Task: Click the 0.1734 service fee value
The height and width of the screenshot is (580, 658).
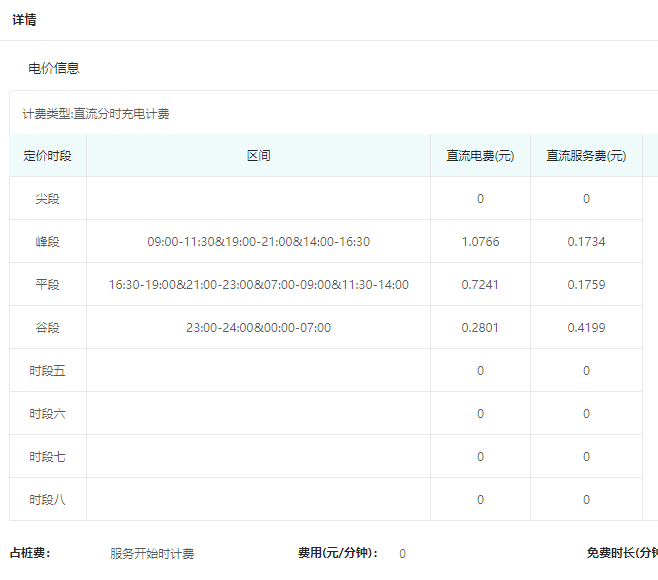Action: [x=586, y=242]
